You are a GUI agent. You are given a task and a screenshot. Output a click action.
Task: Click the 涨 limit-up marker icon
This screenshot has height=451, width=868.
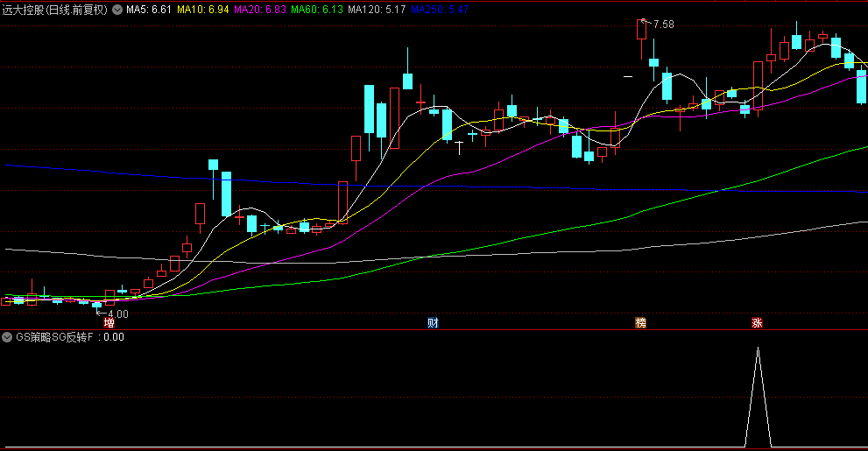[x=757, y=322]
